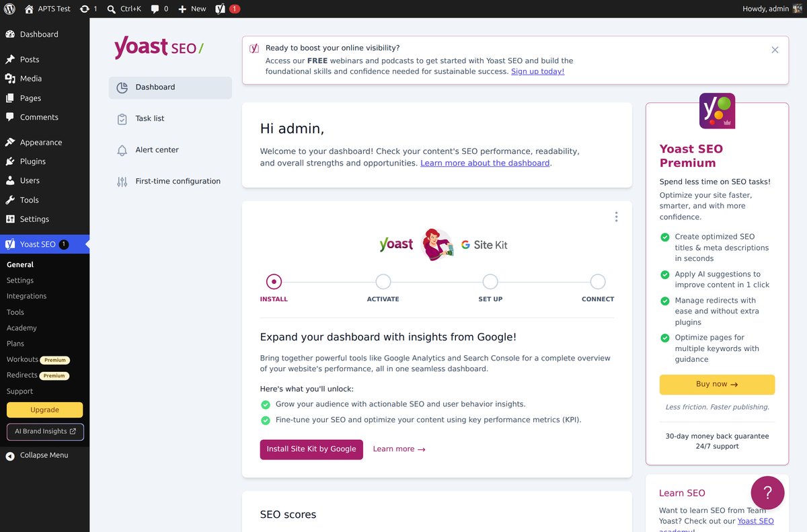The image size is (807, 532).
Task: Open the Task list tab
Action: [x=170, y=118]
